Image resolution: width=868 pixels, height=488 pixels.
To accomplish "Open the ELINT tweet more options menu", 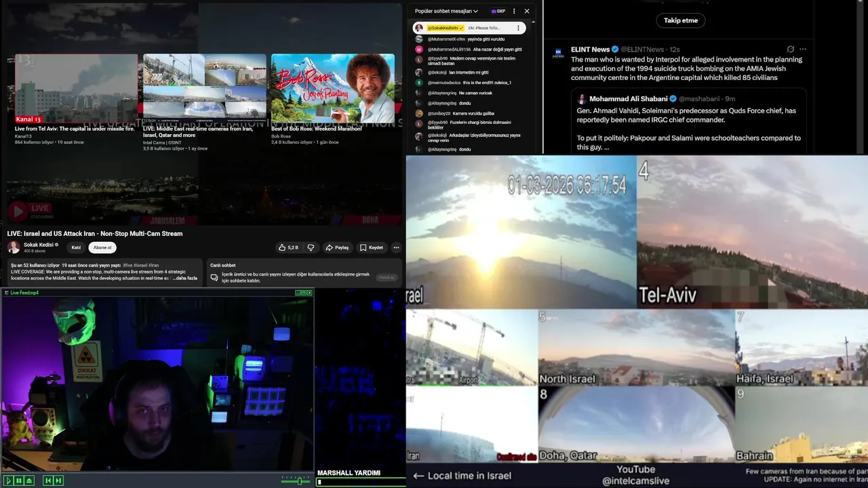I will click(803, 49).
